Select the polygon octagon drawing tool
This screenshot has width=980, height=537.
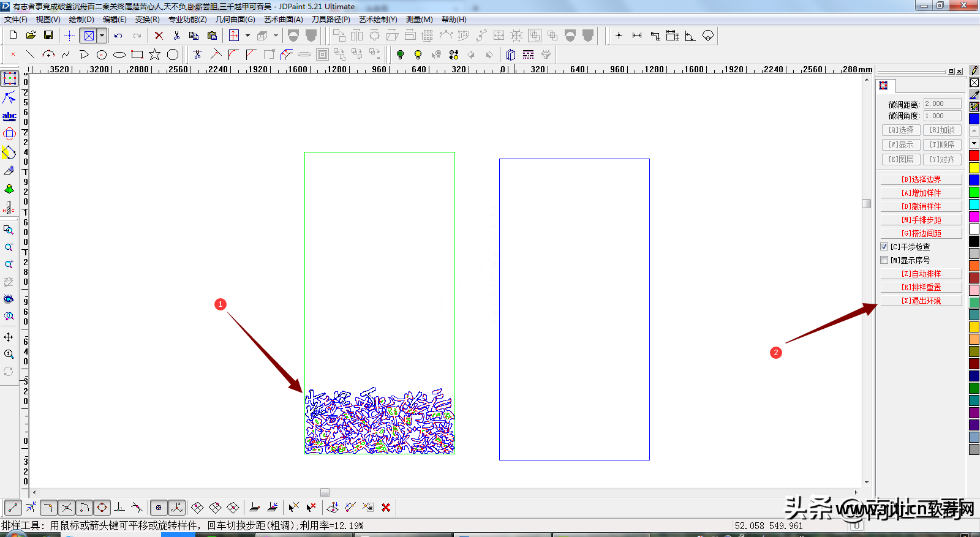[173, 54]
